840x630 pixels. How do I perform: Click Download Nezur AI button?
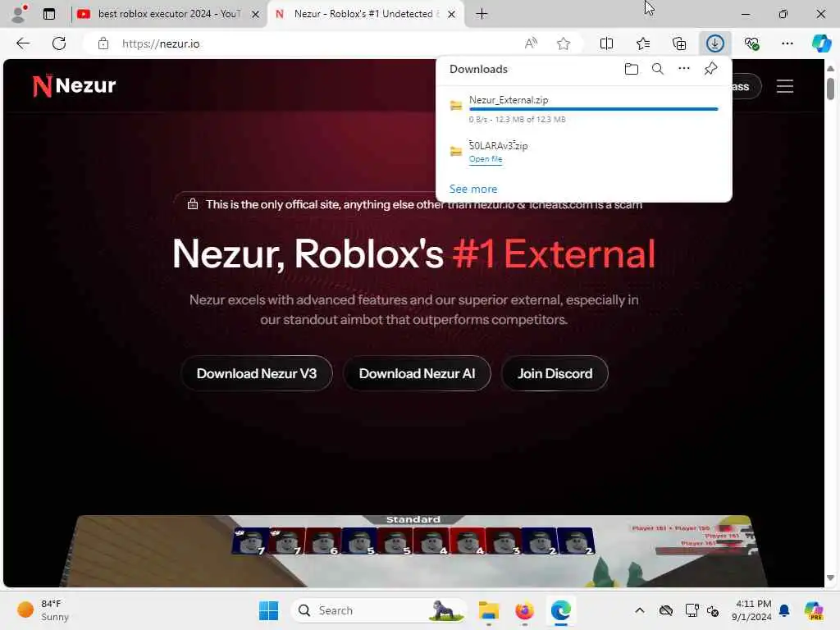click(417, 373)
